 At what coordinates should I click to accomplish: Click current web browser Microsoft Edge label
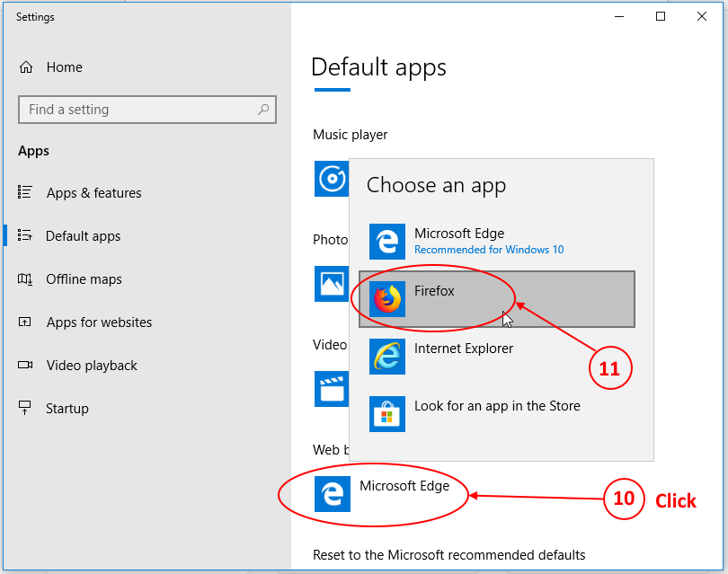(404, 485)
